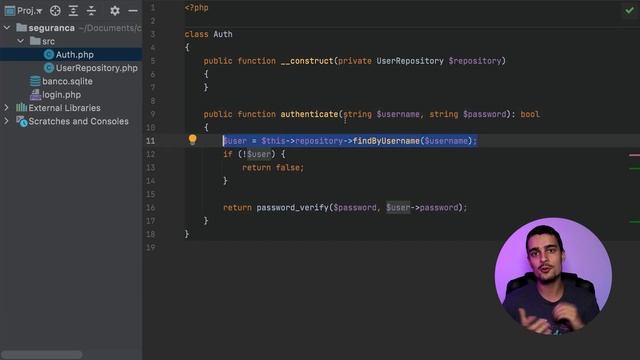Click the 'bool' return type
Screen dimensions: 640x360
(530, 114)
